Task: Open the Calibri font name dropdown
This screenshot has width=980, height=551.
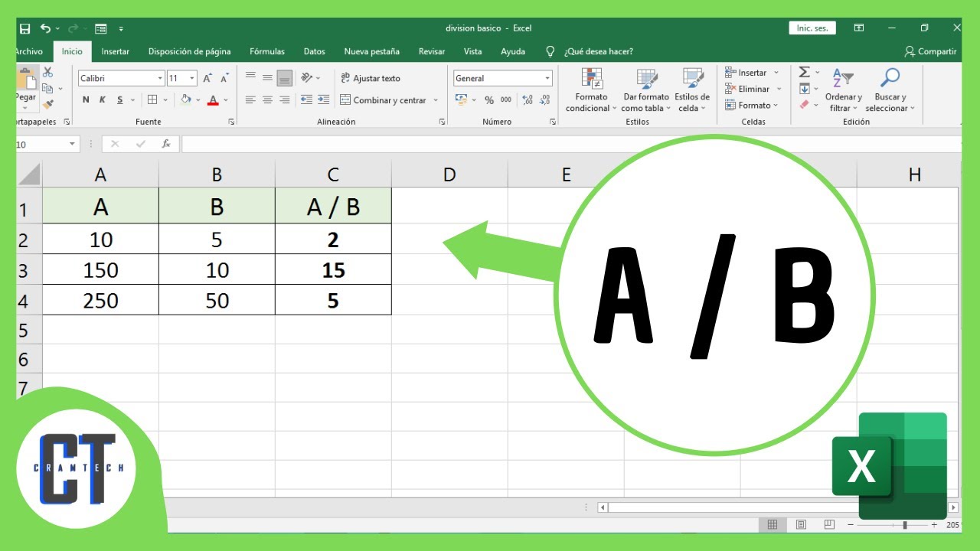Action: (x=160, y=78)
